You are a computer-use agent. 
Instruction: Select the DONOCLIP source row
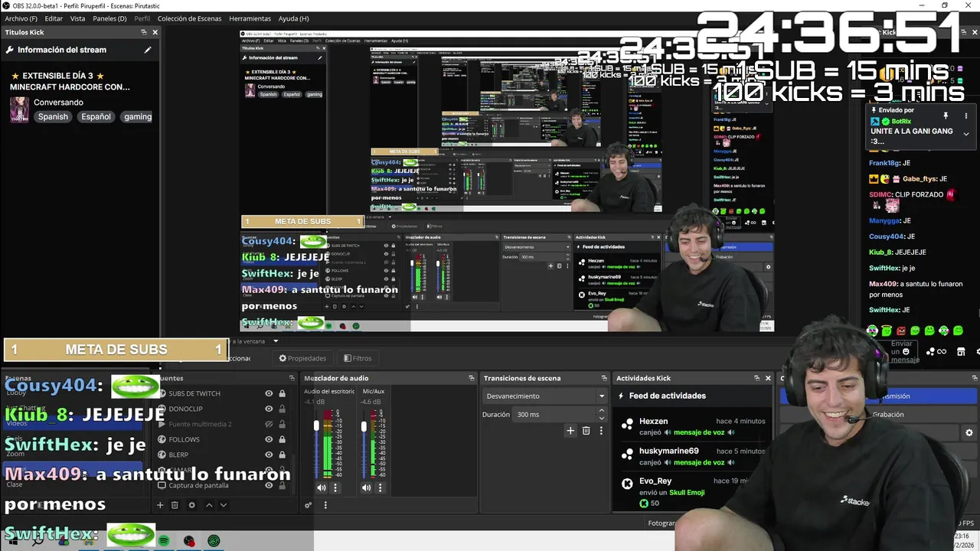[x=222, y=409]
